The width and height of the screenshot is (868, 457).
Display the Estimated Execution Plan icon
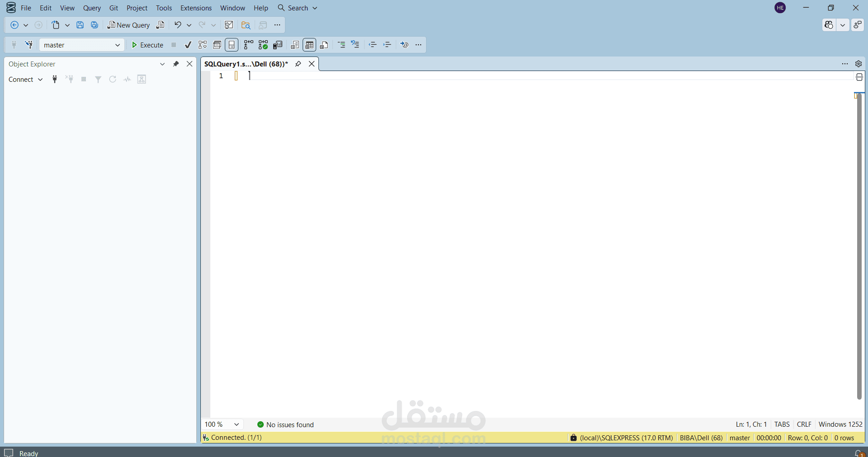click(203, 45)
